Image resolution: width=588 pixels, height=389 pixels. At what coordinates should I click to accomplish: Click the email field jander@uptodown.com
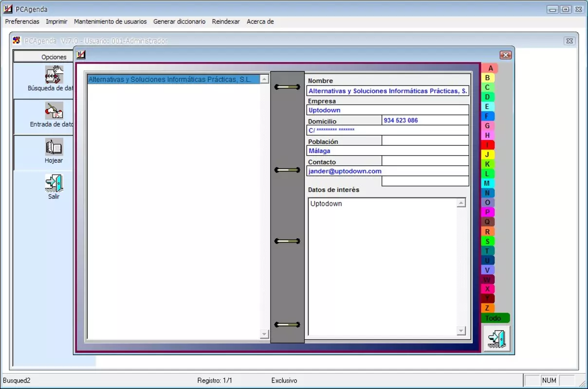388,171
